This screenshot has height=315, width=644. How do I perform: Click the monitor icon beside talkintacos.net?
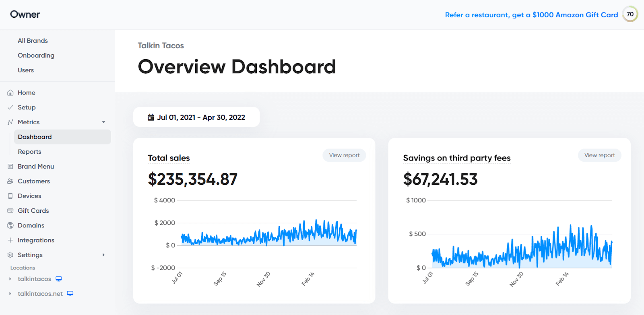tap(70, 294)
